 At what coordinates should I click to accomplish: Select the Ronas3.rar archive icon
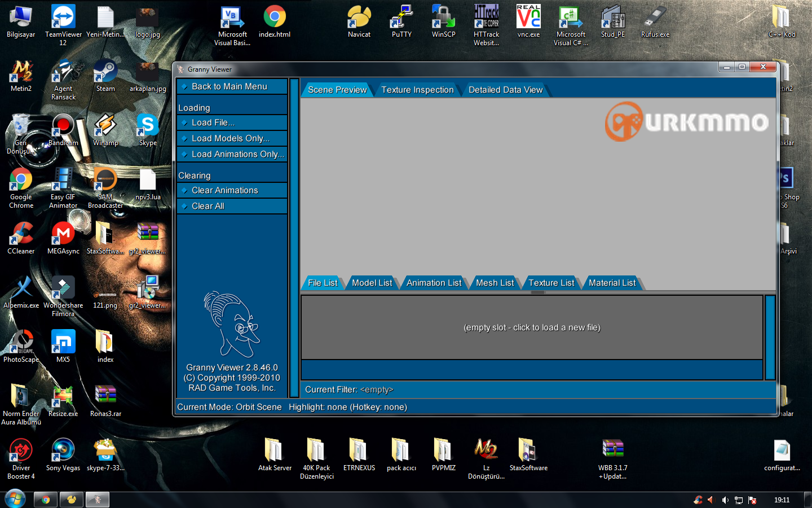coord(105,401)
